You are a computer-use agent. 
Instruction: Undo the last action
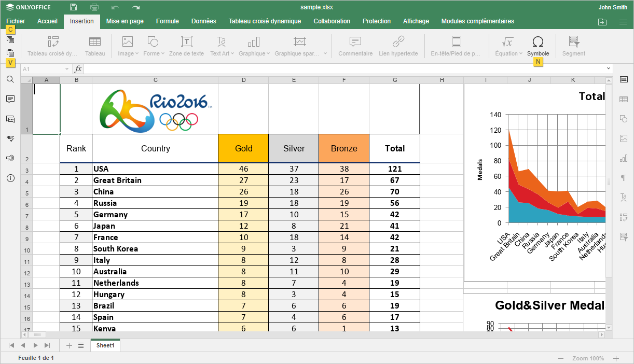coord(115,7)
